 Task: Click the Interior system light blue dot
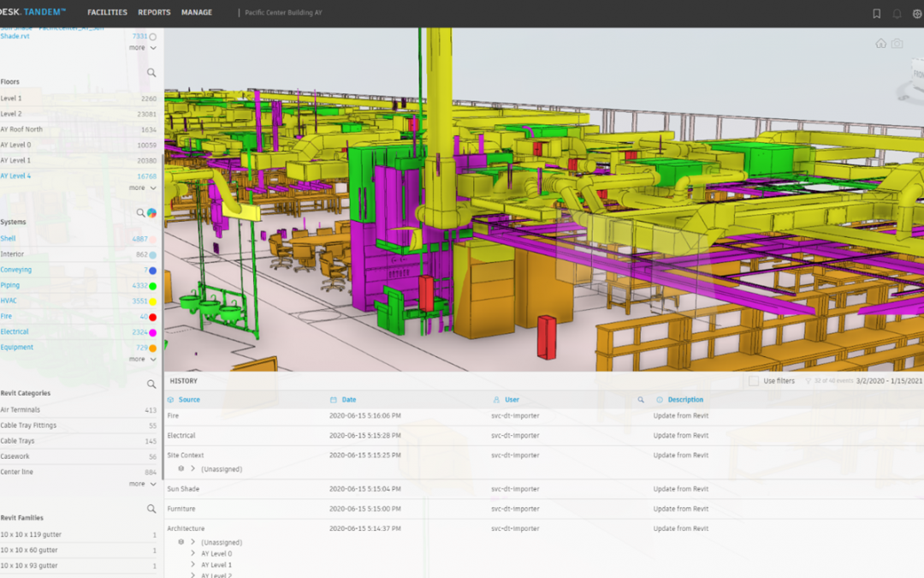pos(152,255)
